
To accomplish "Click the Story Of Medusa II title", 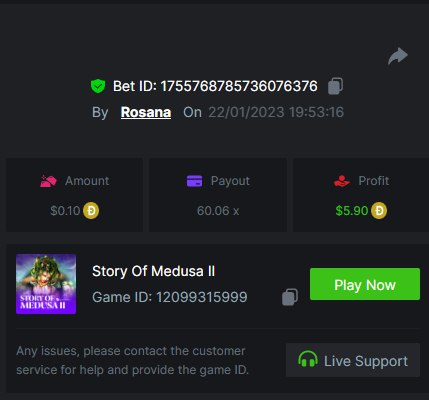I will (153, 271).
